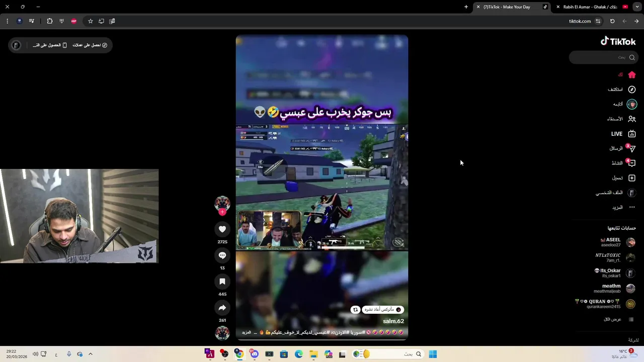Open the Profile item in sidebar
644x362 pixels.
pos(616,193)
